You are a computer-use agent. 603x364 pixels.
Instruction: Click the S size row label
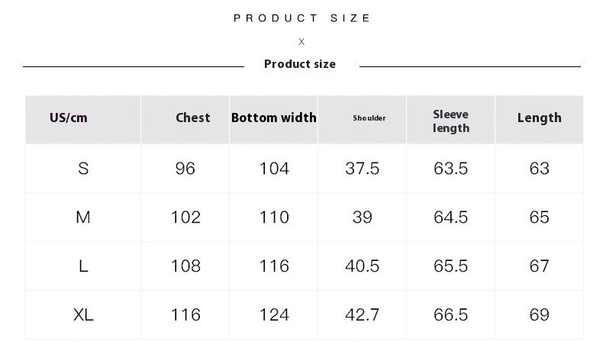coord(83,169)
